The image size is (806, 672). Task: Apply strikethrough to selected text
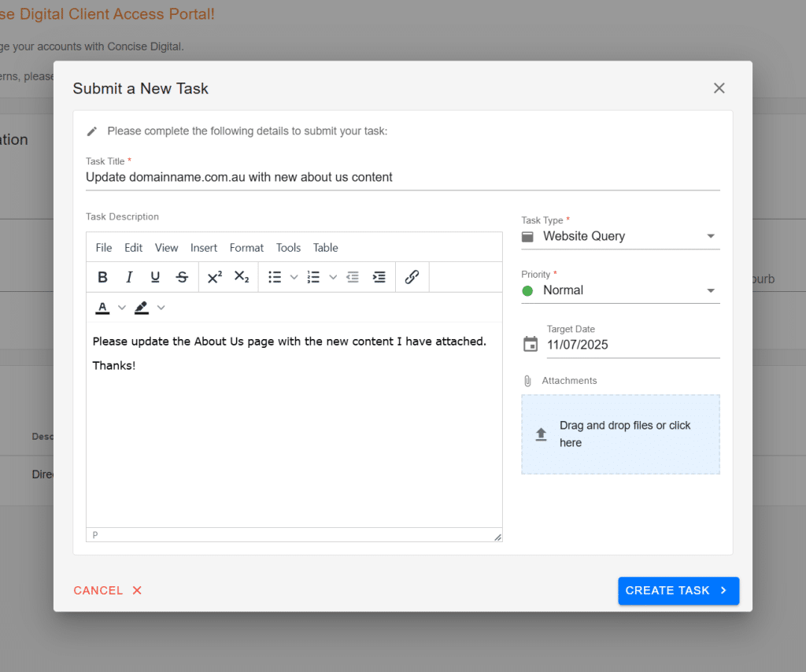(x=182, y=277)
